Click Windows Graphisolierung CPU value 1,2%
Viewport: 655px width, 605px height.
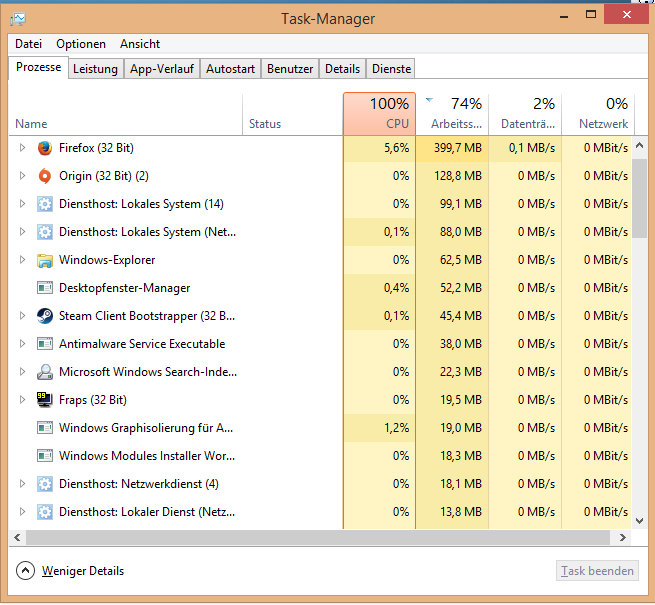396,428
